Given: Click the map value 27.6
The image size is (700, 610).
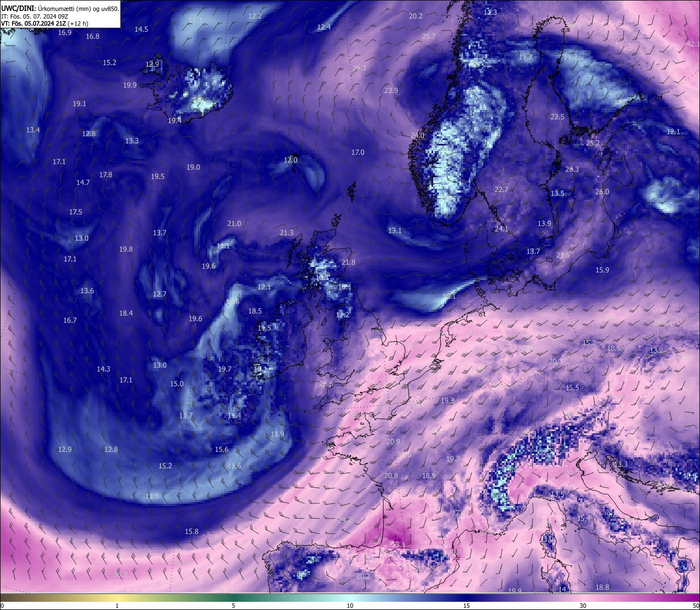Looking at the screenshot, I should pos(563,255).
